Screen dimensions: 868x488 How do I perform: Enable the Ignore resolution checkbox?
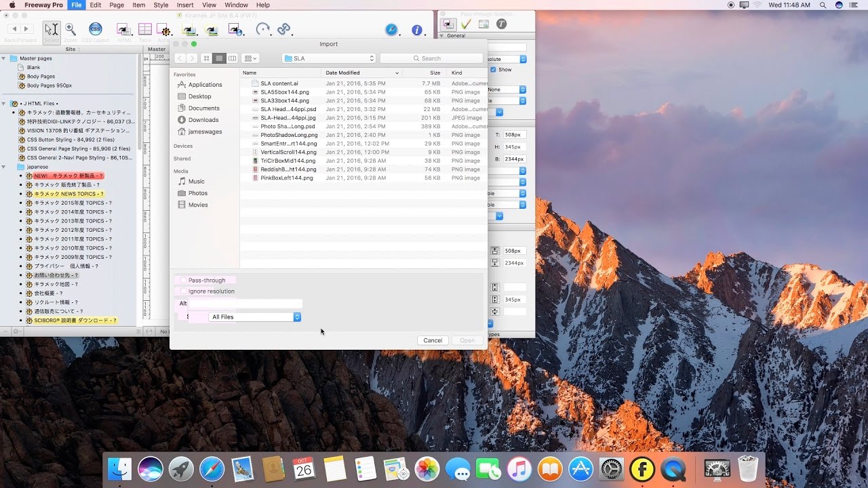183,291
